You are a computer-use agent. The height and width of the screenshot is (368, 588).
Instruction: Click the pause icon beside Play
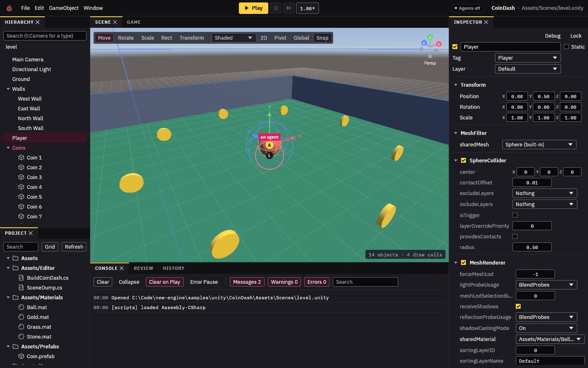pyautogui.click(x=276, y=8)
